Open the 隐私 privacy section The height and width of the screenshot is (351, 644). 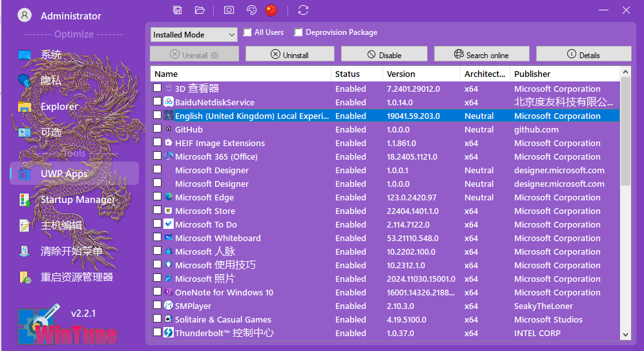(74, 81)
